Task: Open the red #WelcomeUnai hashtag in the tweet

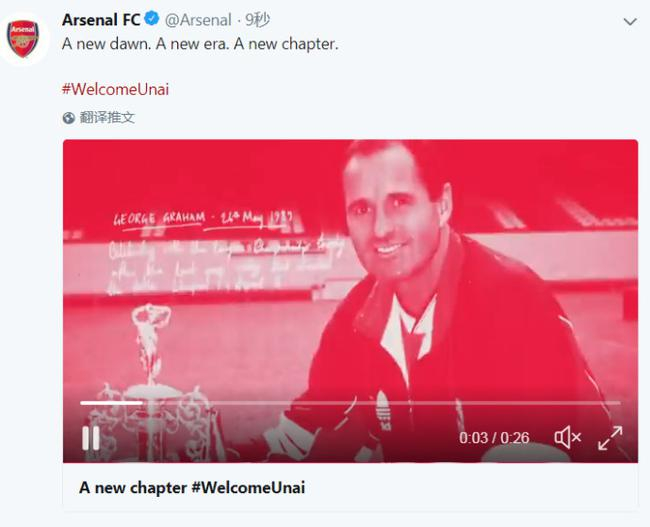Action: tap(115, 89)
